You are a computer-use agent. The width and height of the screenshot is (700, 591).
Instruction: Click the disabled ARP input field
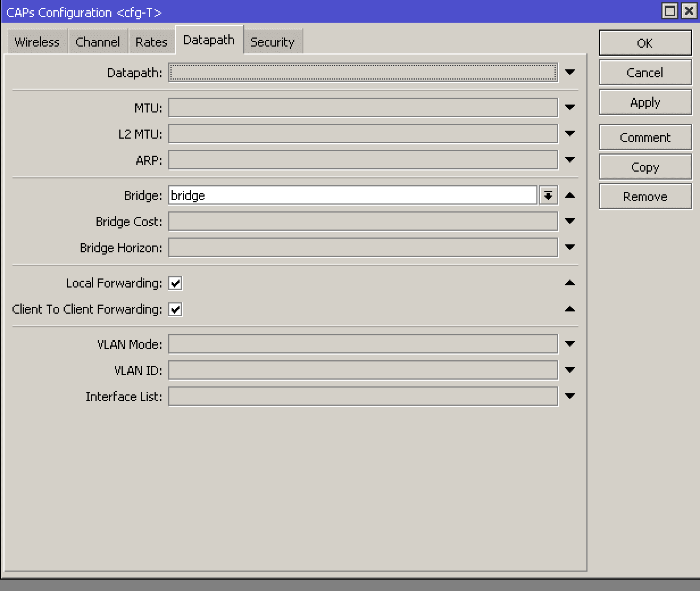click(x=363, y=160)
